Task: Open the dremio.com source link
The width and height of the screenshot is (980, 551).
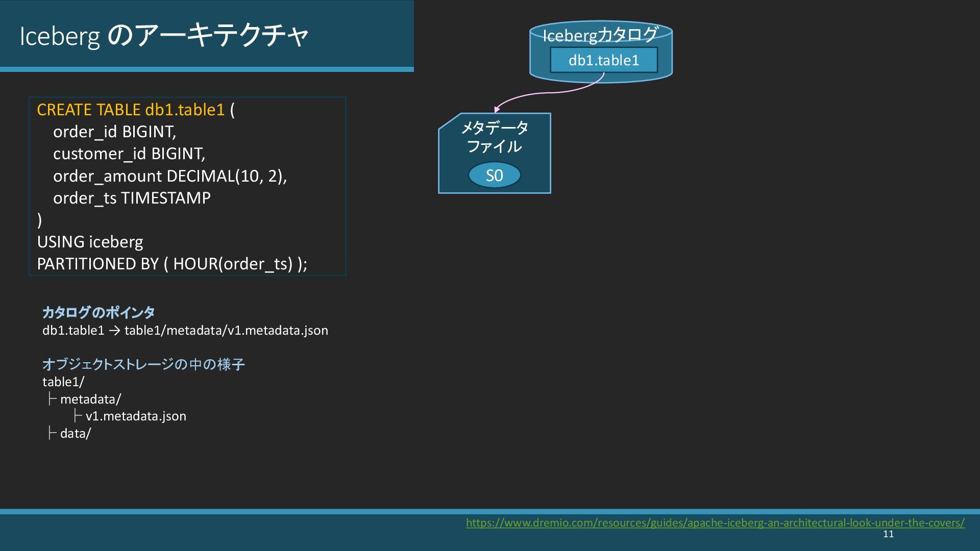Action: point(715,523)
